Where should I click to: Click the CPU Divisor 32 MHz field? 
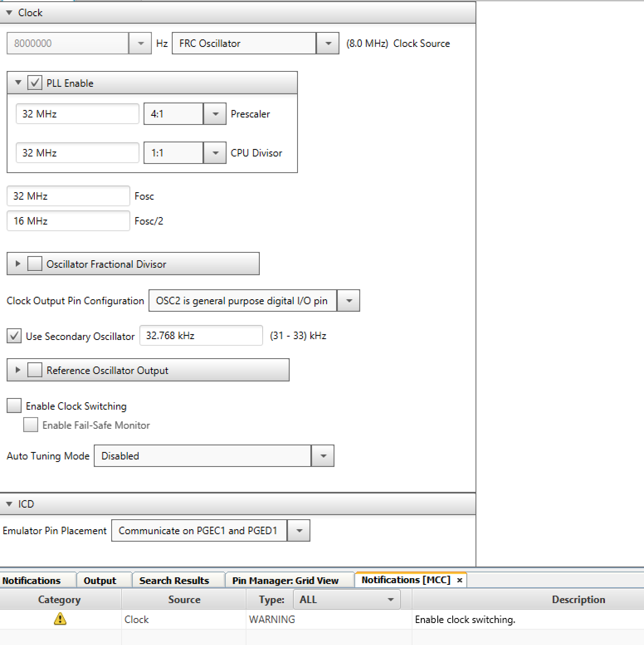77,153
